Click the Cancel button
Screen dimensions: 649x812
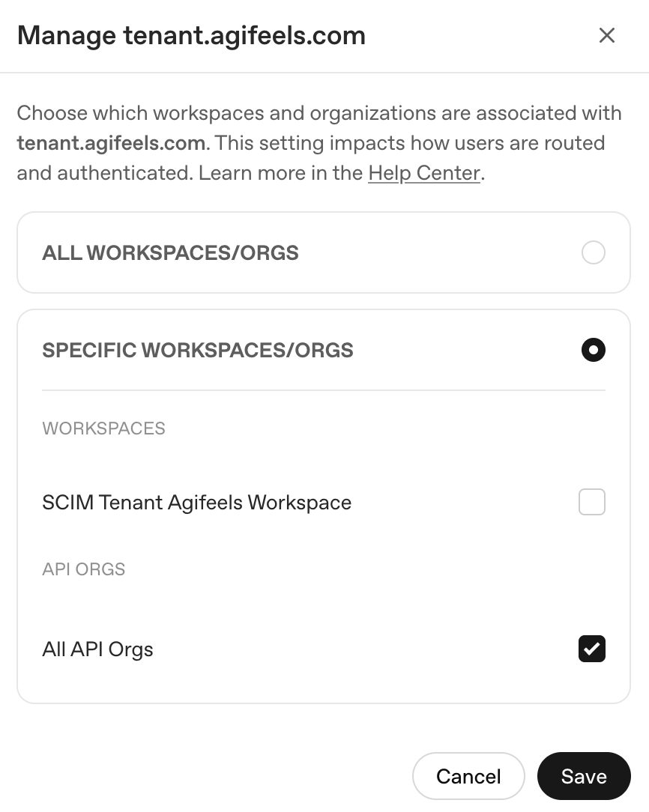click(x=468, y=776)
